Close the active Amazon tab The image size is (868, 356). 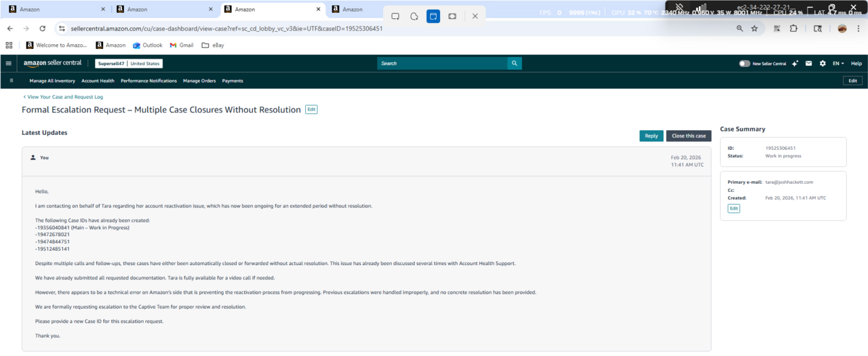click(319, 9)
